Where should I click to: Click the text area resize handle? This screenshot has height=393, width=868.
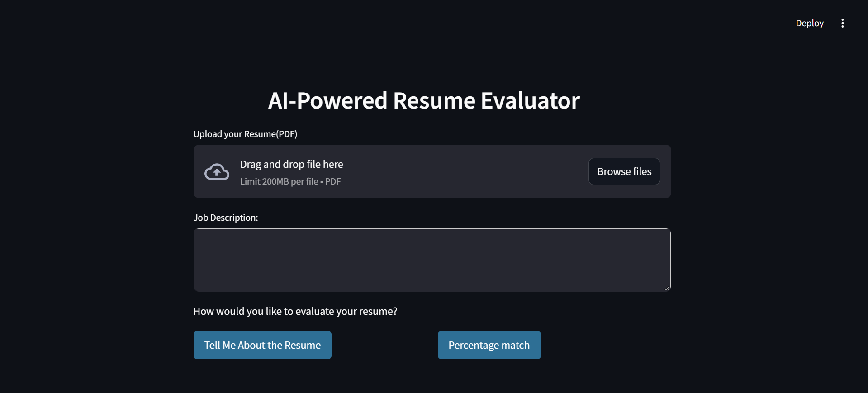pyautogui.click(x=667, y=288)
